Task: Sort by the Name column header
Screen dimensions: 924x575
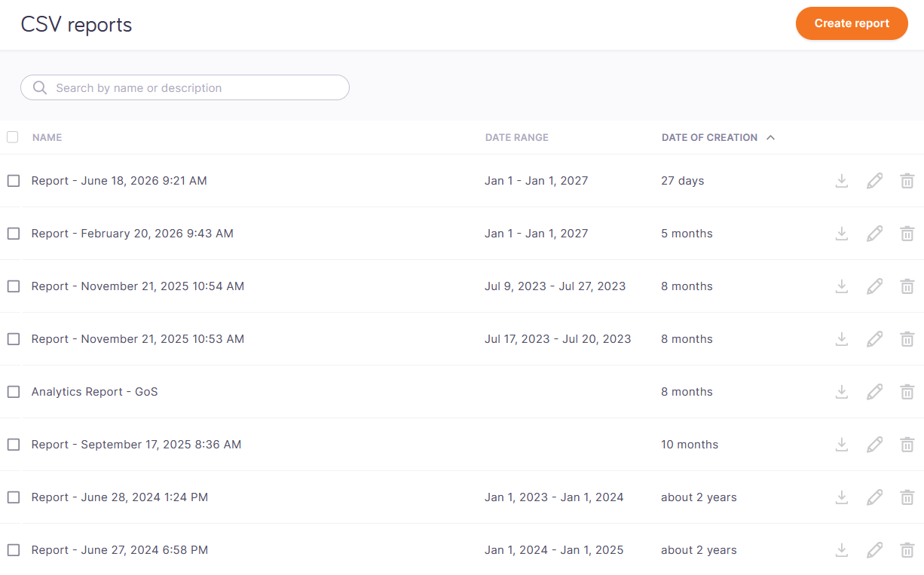Action: pos(47,138)
